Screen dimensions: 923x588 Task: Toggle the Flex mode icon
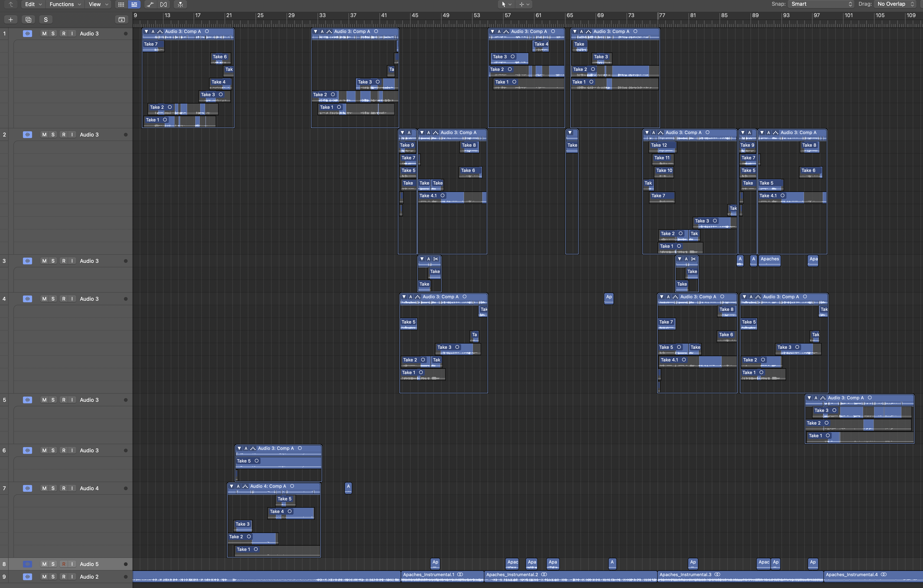coord(164,4)
